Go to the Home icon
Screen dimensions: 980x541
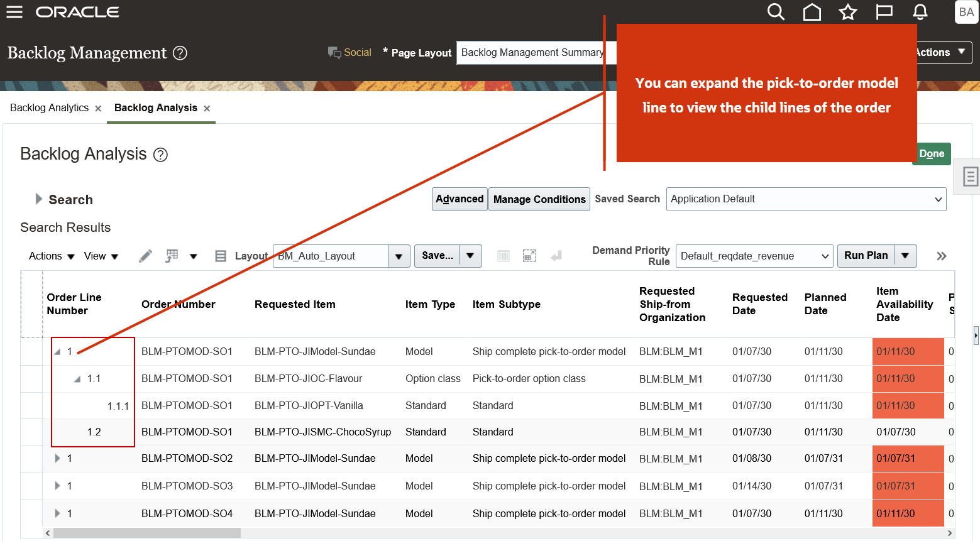coord(812,12)
